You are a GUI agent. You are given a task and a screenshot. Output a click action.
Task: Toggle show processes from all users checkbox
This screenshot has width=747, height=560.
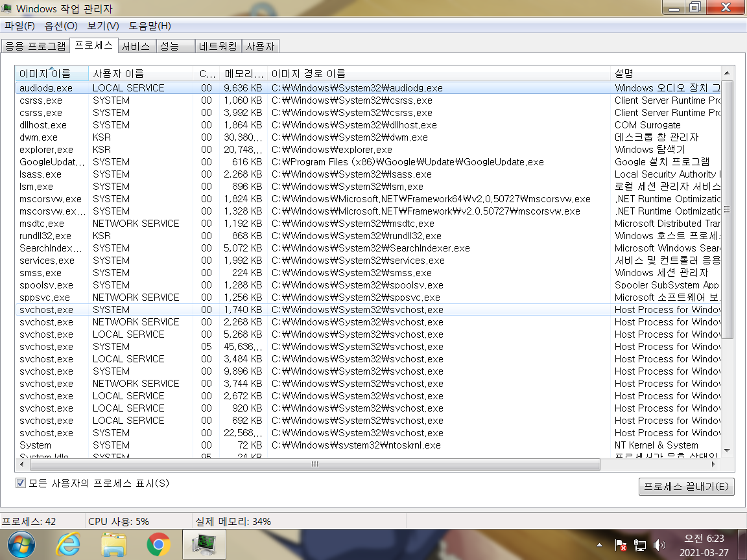pyautogui.click(x=21, y=483)
